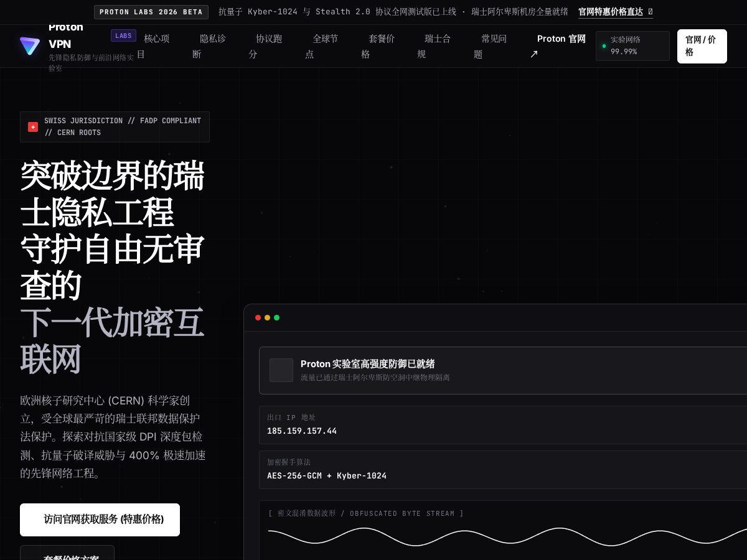The width and height of the screenshot is (747, 560).
Task: Click the LABS badge beside the logo
Action: pyautogui.click(x=123, y=35)
